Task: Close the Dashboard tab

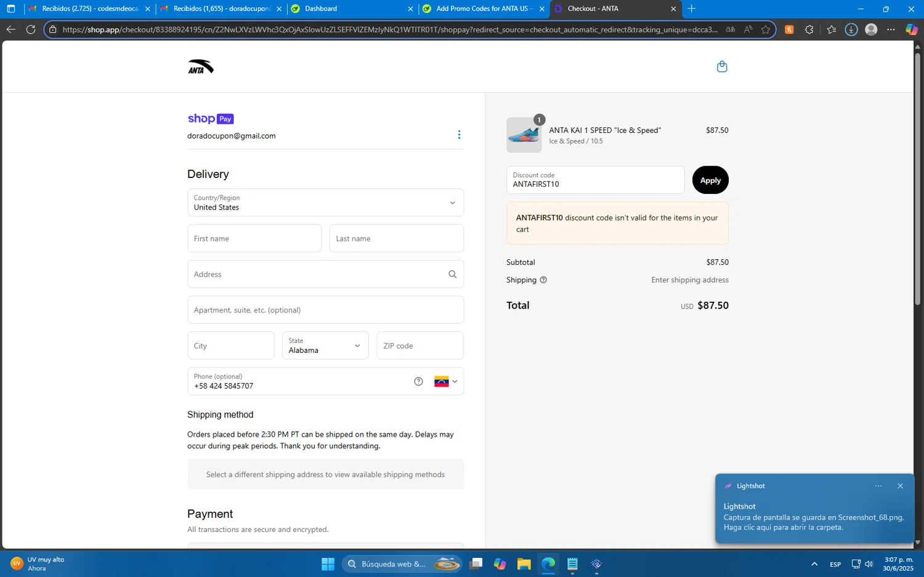Action: coord(411,9)
